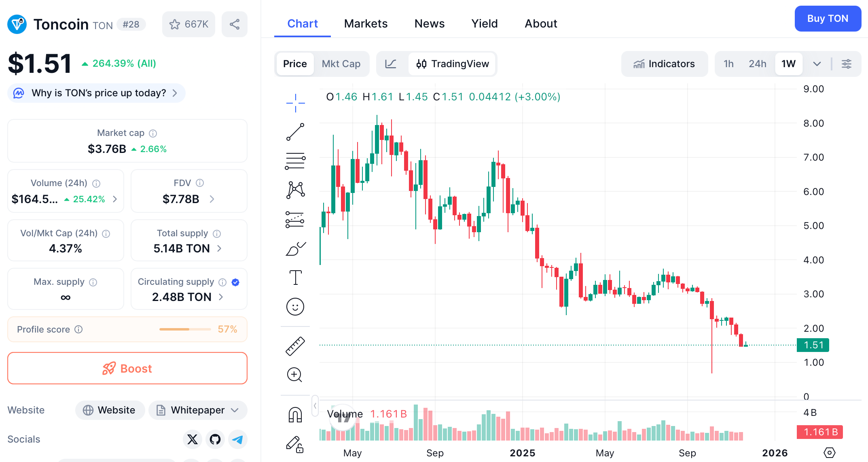The width and height of the screenshot is (868, 462).
Task: Select the trend line drawing tool
Action: [295, 132]
